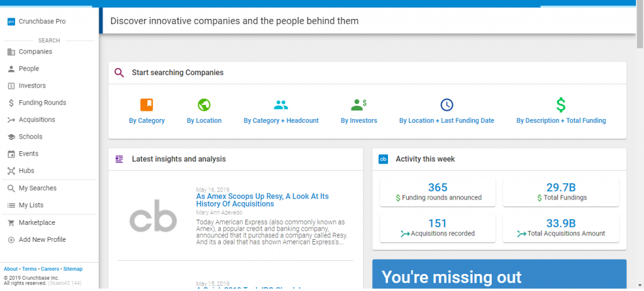Click the By Location globe icon
The image size is (644, 291).
pyautogui.click(x=204, y=105)
